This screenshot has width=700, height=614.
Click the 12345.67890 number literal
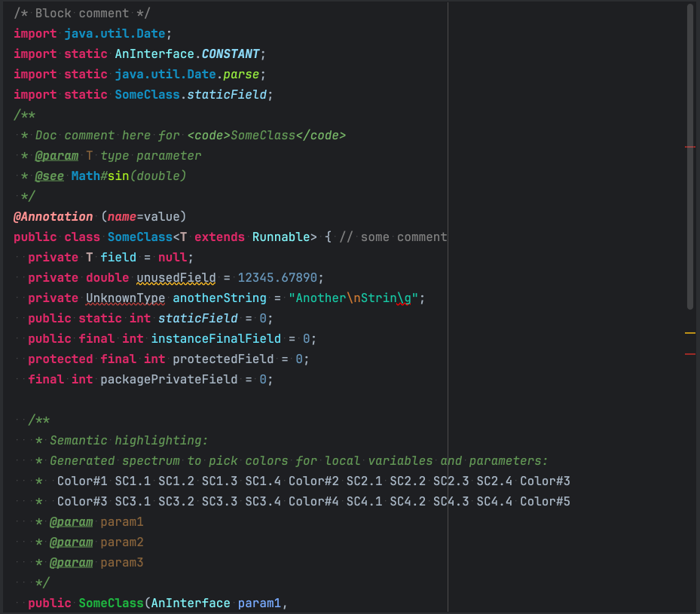280,278
